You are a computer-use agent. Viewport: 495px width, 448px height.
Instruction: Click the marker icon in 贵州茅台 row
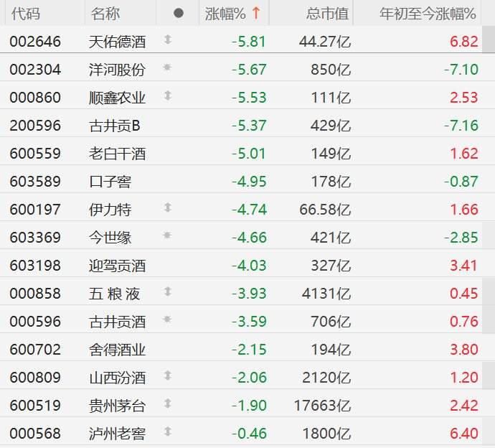168,403
